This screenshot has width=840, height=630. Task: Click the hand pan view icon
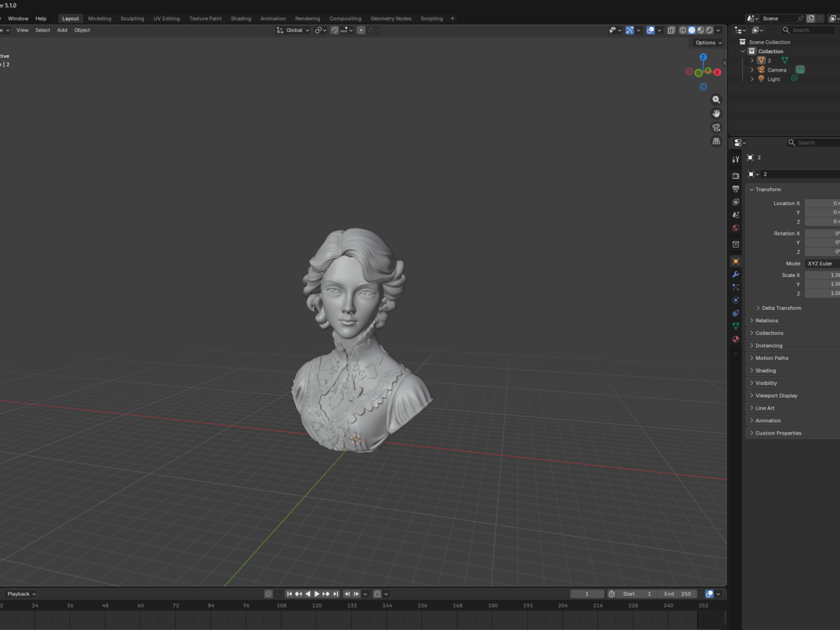716,113
